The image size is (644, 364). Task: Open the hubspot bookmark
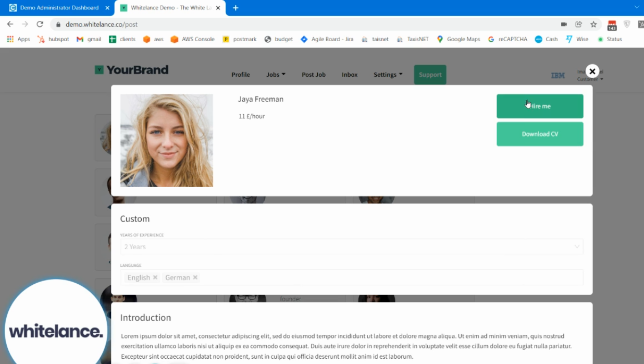pyautogui.click(x=53, y=39)
